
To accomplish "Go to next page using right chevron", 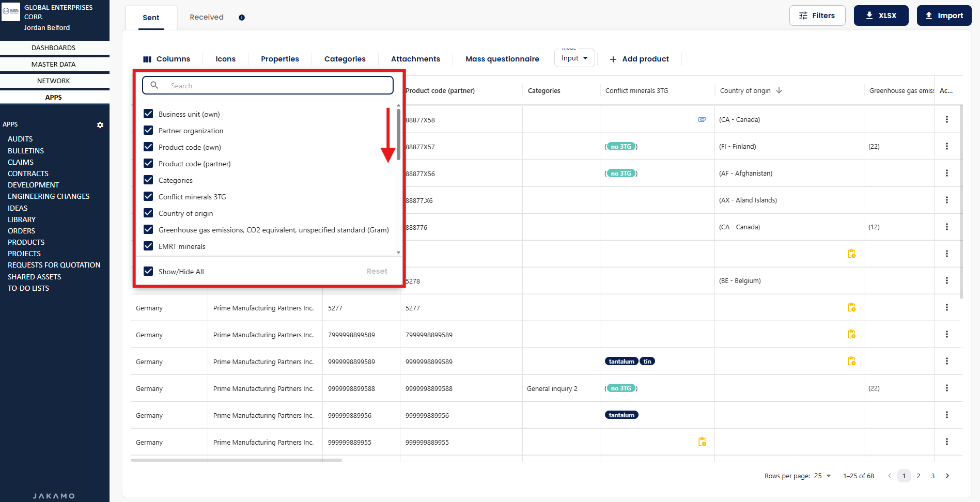I will (x=947, y=476).
